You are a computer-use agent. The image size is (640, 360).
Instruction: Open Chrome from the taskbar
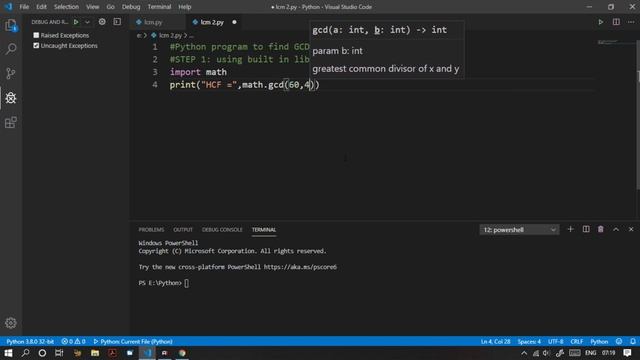pyautogui.click(x=182, y=353)
